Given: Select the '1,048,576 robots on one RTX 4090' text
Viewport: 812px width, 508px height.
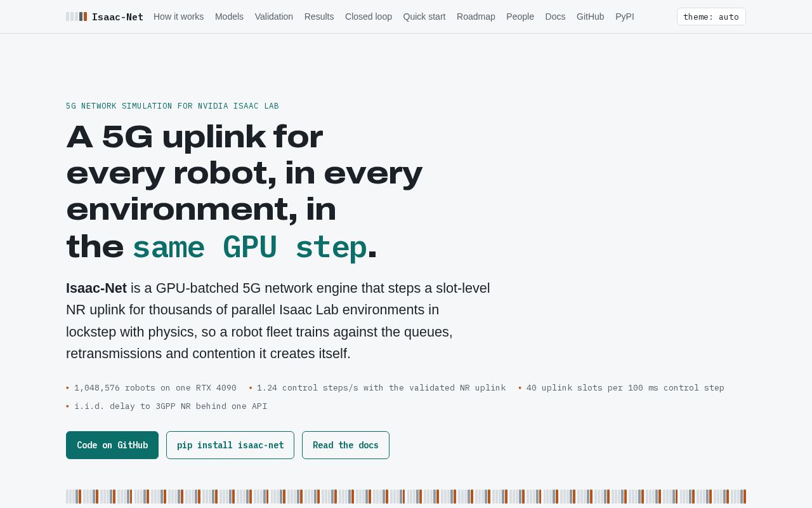Looking at the screenshot, I should pyautogui.click(x=155, y=388).
